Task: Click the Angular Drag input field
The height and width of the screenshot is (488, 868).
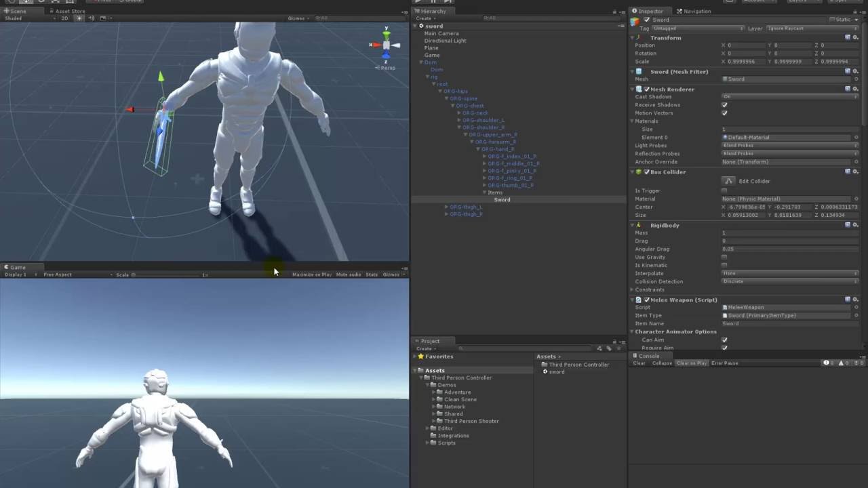Action: 790,249
